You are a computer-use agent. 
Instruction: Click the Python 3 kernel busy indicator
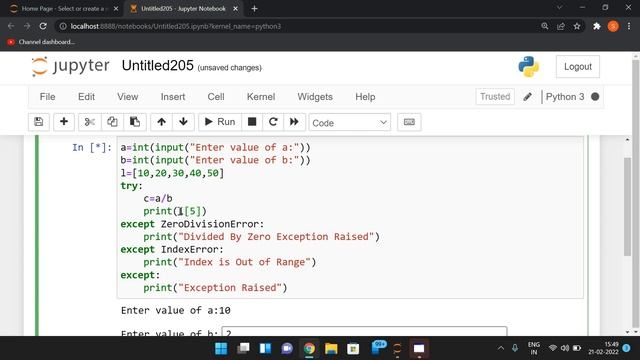click(x=595, y=97)
